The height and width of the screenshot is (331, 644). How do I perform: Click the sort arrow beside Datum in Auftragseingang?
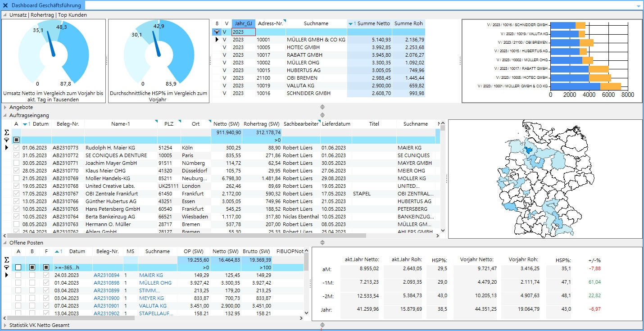[25, 124]
